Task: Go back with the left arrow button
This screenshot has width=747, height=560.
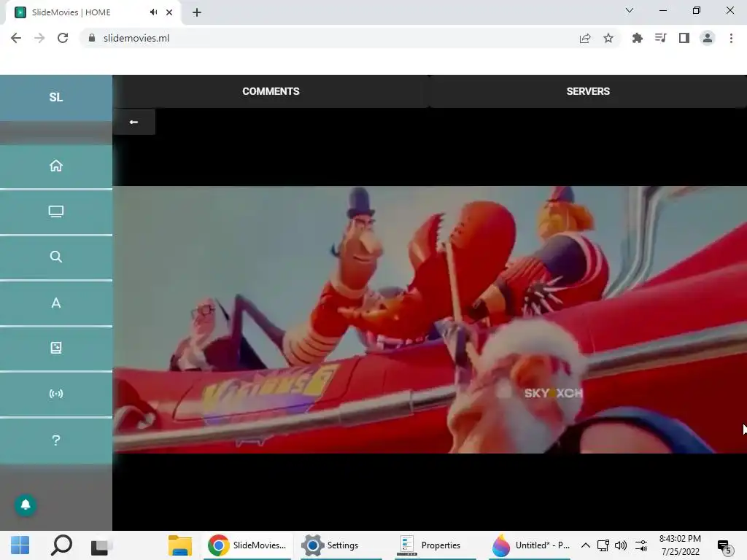Action: [134, 122]
